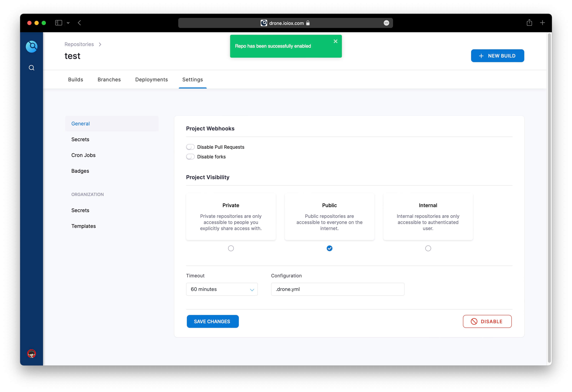This screenshot has height=392, width=572.
Task: Open search via the magnifier sidebar icon
Action: click(32, 68)
